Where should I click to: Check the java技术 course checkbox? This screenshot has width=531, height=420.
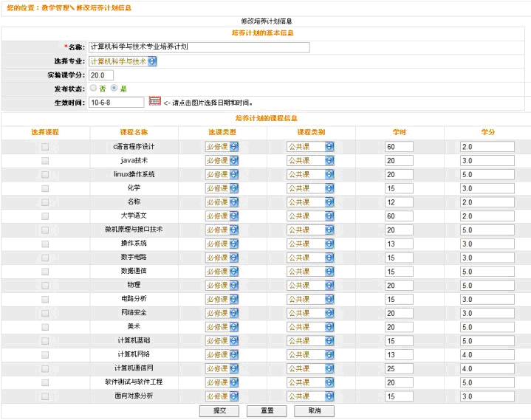coord(45,160)
